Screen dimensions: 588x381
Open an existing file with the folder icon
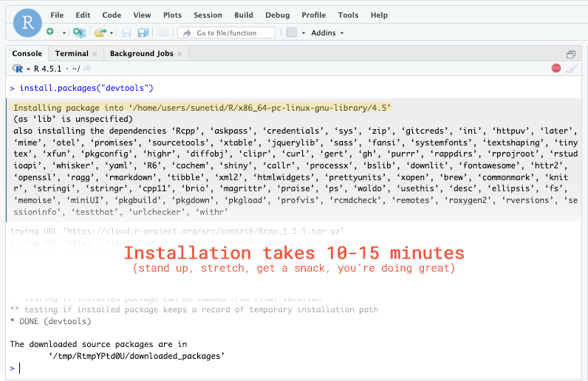pos(100,32)
